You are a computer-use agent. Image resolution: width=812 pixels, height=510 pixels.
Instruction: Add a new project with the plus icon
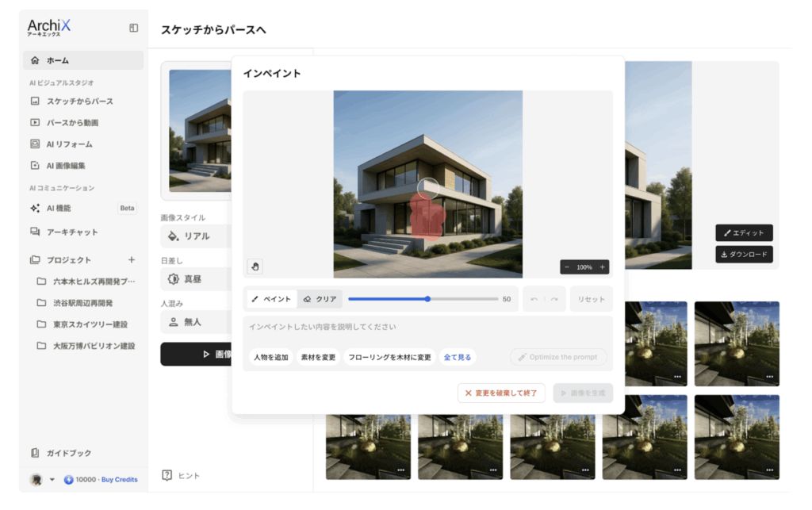(x=132, y=260)
